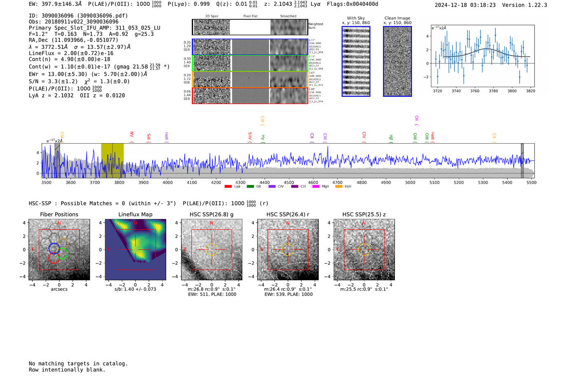Click the magenta MgII legend swatch

point(316,186)
